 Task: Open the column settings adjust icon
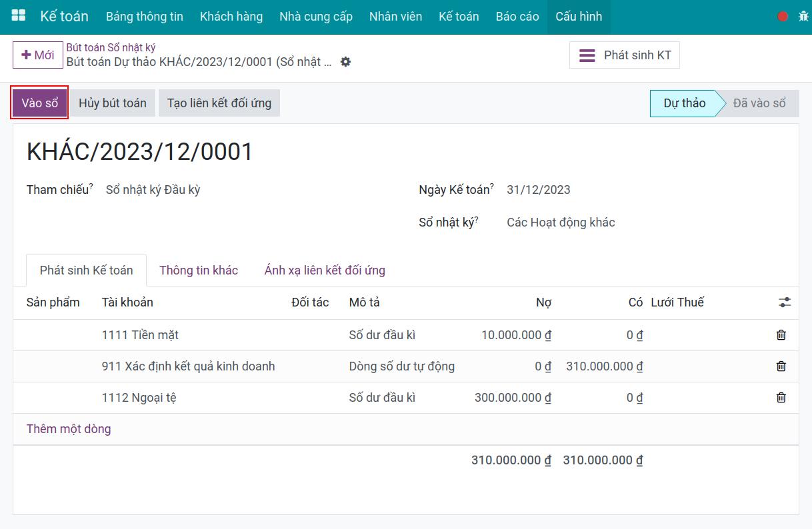pyautogui.click(x=785, y=302)
